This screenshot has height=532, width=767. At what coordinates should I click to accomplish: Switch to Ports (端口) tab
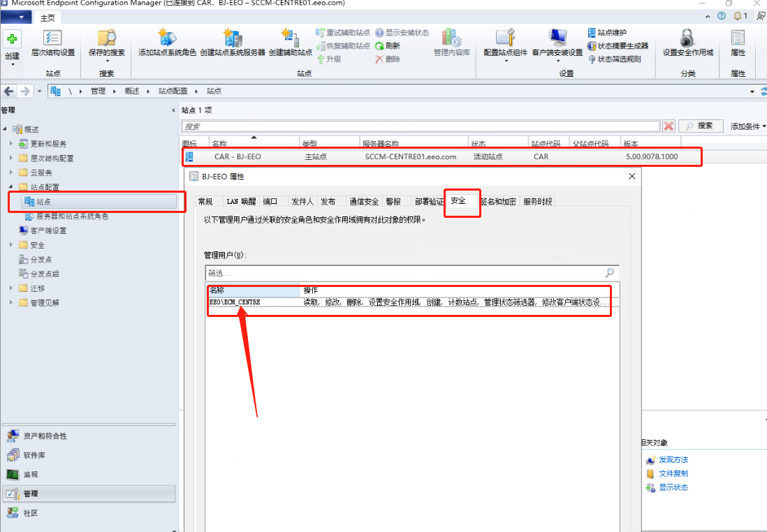pos(270,202)
